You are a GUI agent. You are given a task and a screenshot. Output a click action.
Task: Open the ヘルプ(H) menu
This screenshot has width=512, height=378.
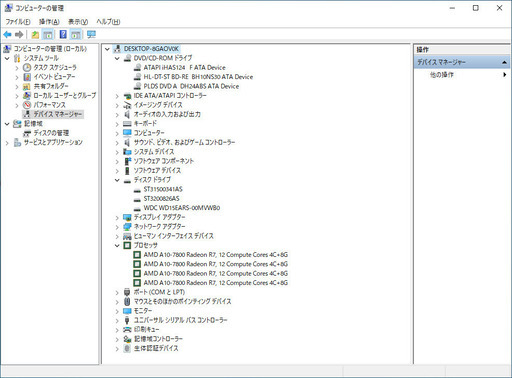[108, 22]
